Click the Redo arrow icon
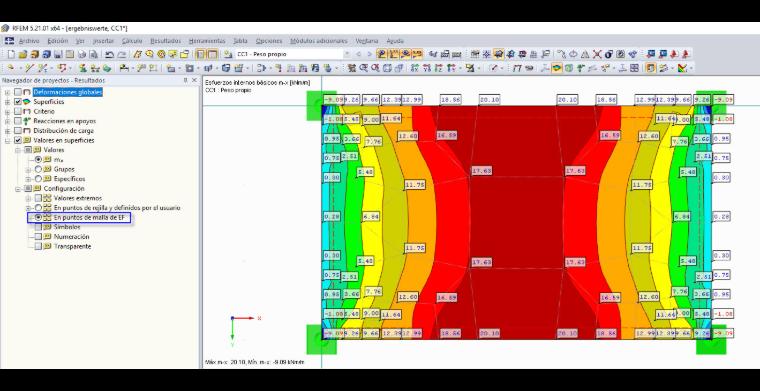 [x=122, y=54]
